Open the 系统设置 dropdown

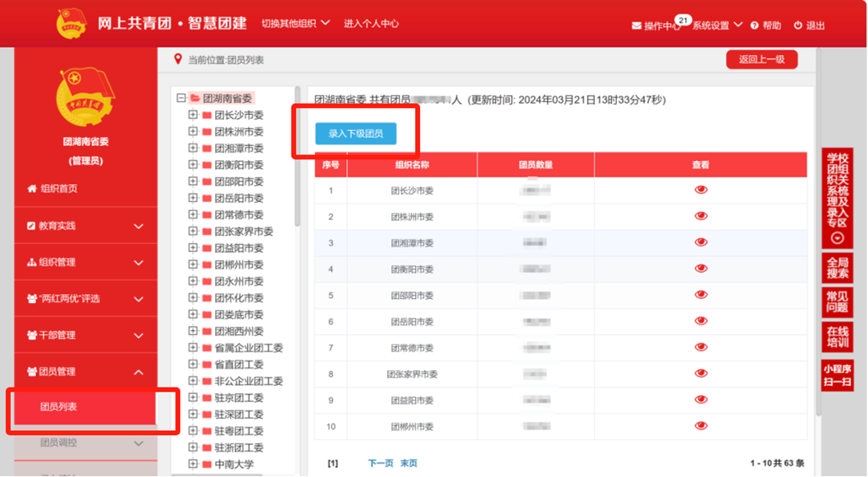tap(717, 25)
